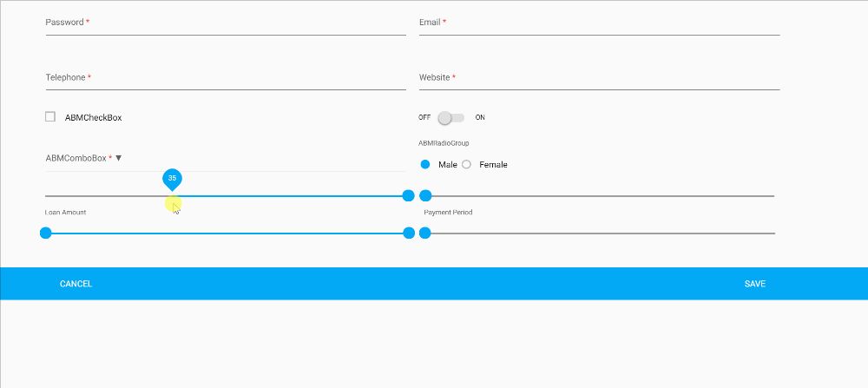Click the ABMComboBox dropdown arrow
This screenshot has width=868, height=388.
coord(119,158)
